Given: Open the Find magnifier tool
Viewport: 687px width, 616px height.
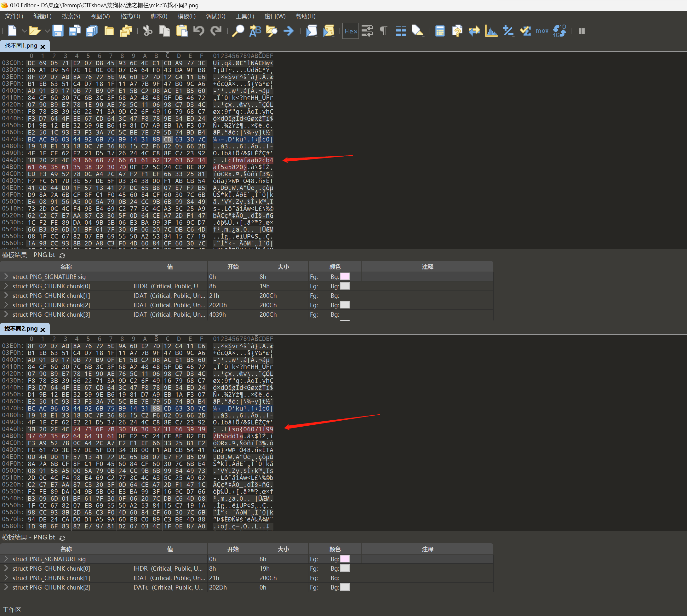Looking at the screenshot, I should point(238,31).
